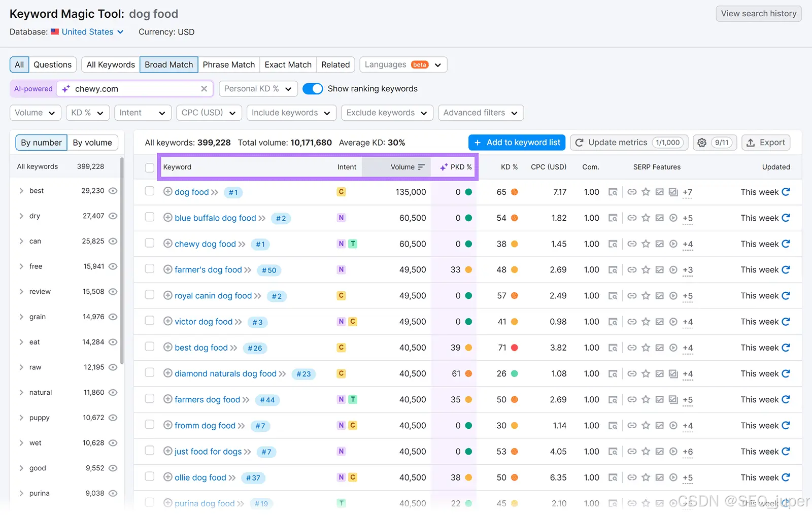
Task: Check the ollie dog food checkbox
Action: coord(149,476)
